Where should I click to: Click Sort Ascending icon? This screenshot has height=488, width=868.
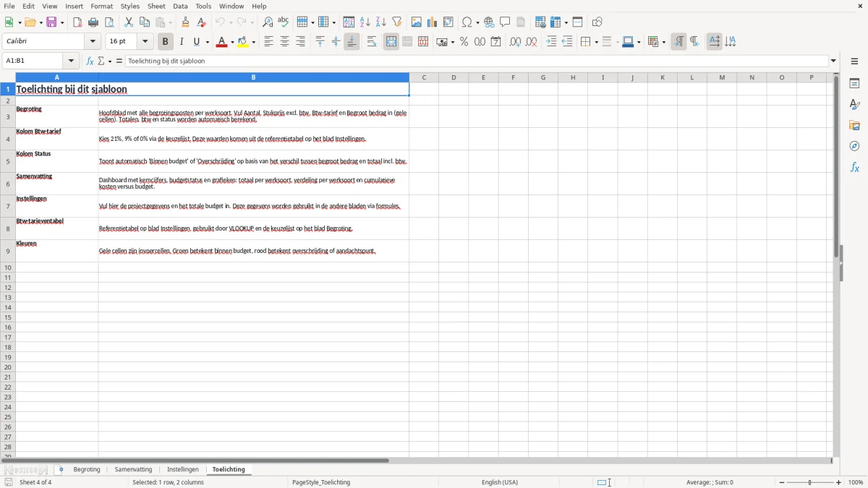point(365,22)
